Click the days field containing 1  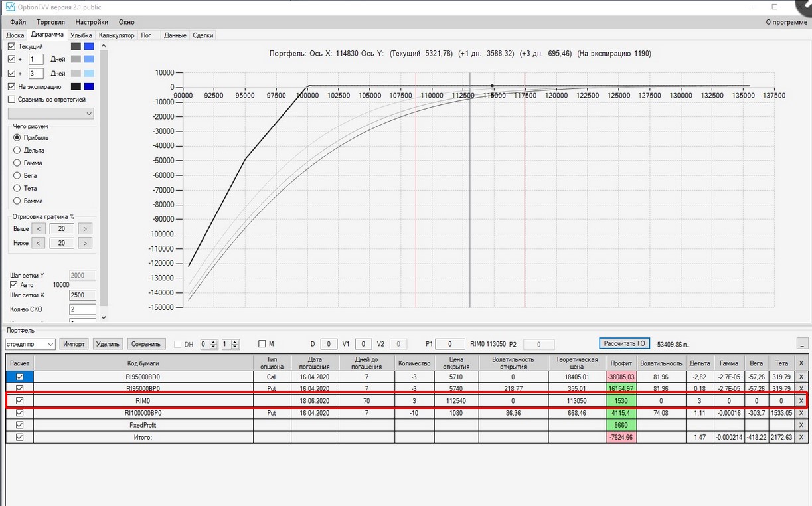click(x=36, y=60)
